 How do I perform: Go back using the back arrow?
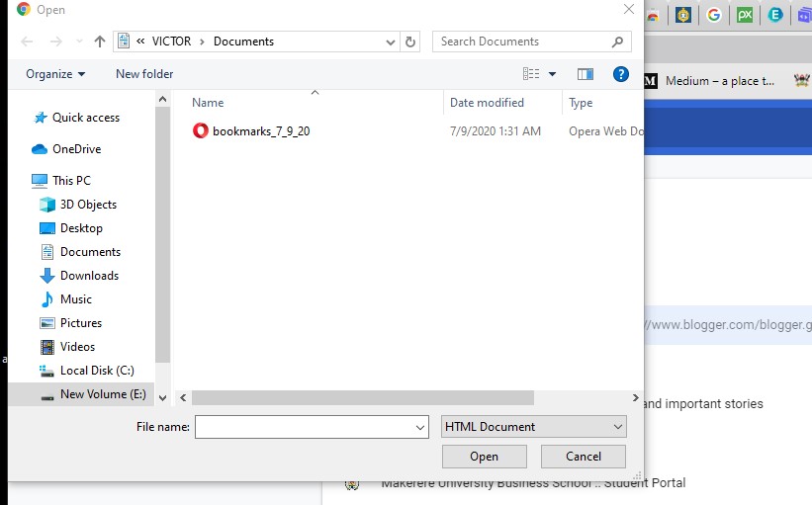27,42
